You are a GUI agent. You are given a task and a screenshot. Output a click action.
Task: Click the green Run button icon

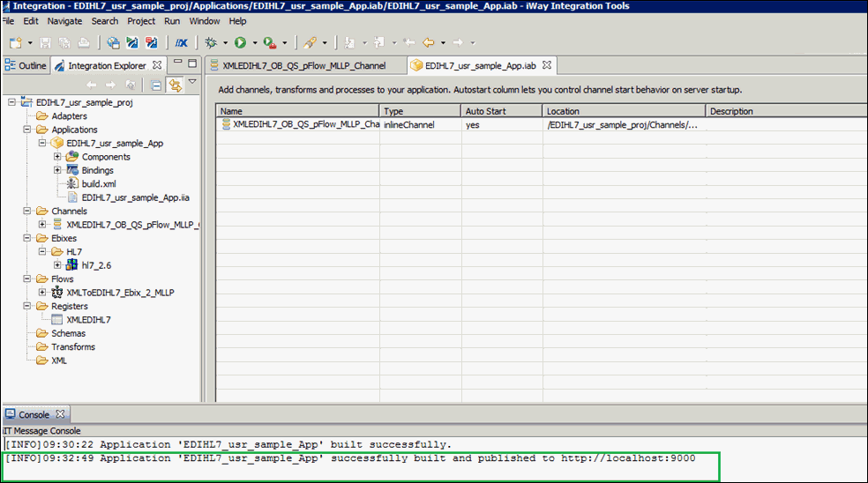click(x=240, y=42)
